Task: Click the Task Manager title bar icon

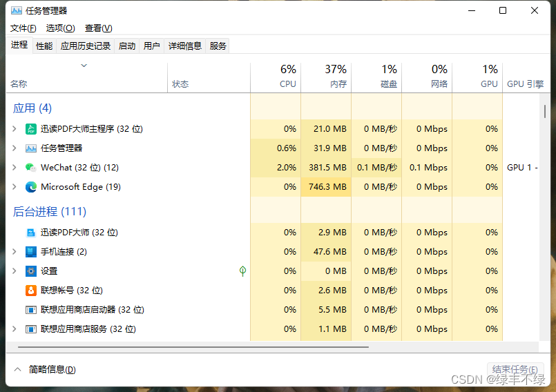Action: (x=16, y=10)
